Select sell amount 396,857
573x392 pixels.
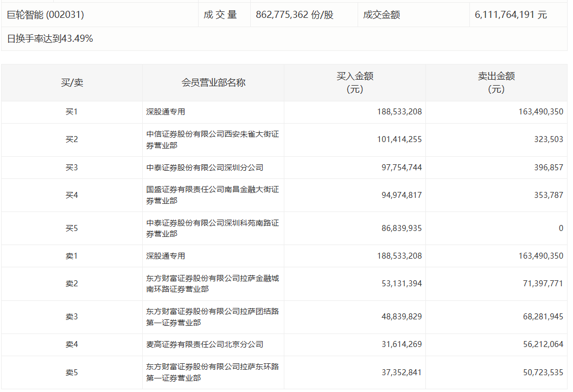point(549,168)
